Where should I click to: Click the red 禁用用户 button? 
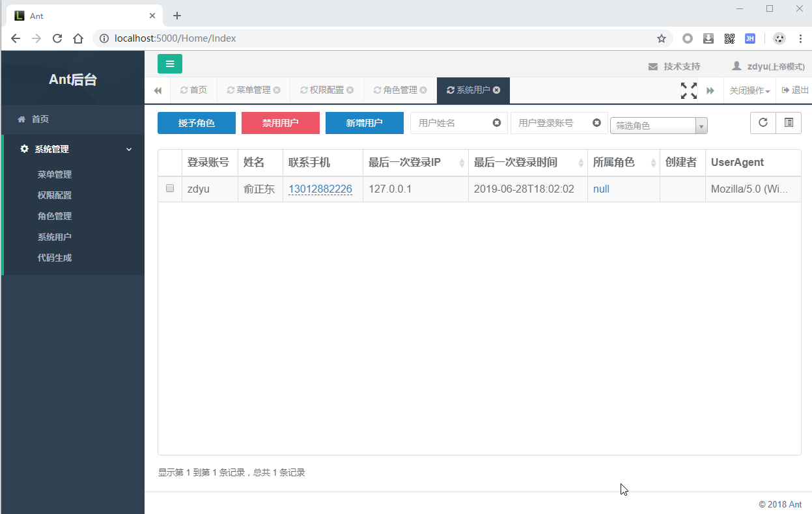coord(281,123)
